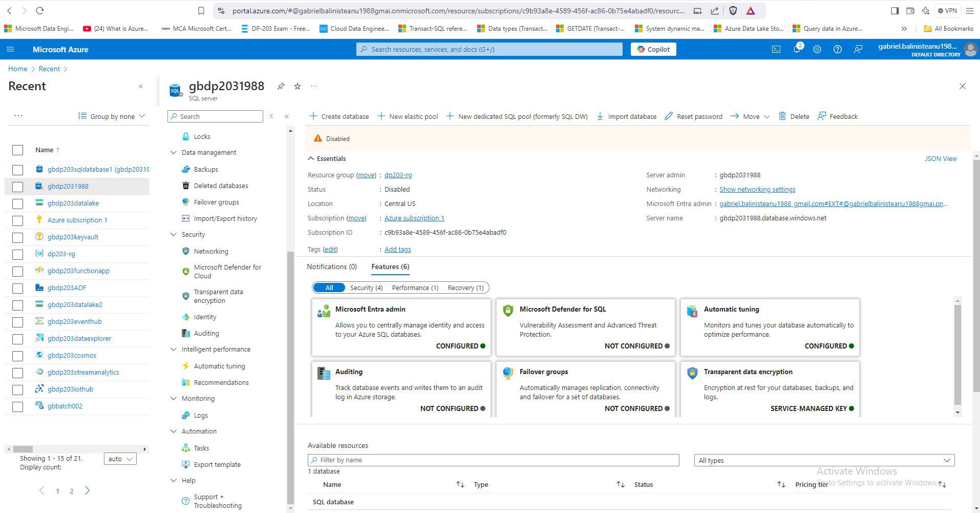Collapse the resource menu sidebar
980x513 pixels.
[287, 116]
